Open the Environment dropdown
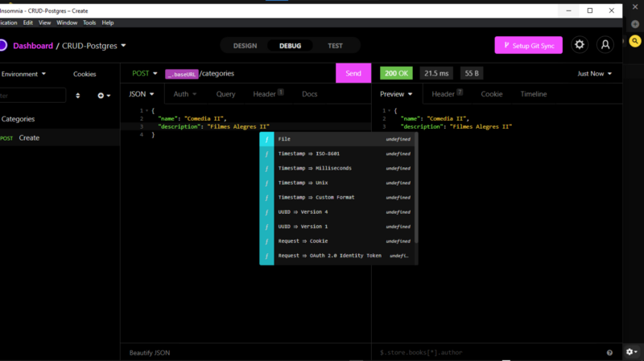The width and height of the screenshot is (644, 361). pyautogui.click(x=23, y=74)
